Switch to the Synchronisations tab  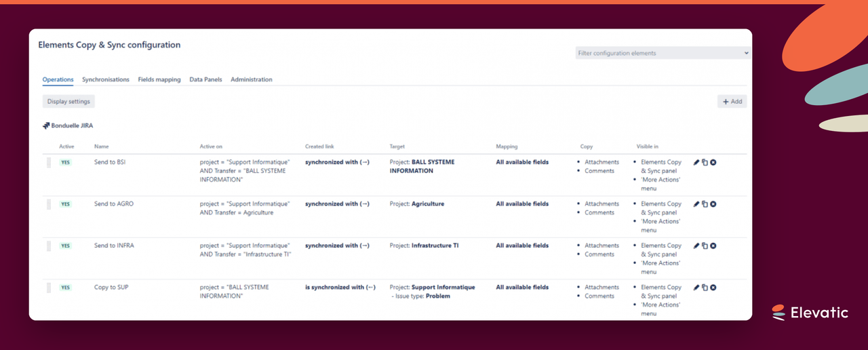(106, 79)
